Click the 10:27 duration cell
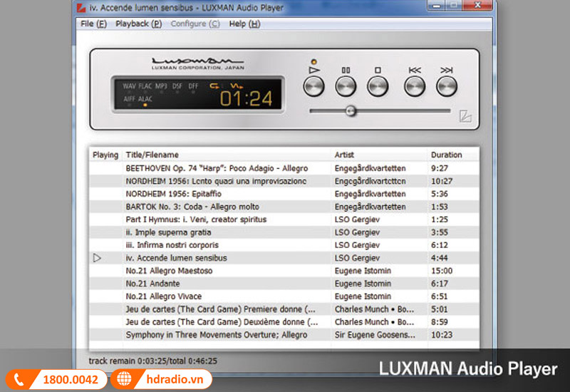The image size is (570, 392). [x=442, y=181]
